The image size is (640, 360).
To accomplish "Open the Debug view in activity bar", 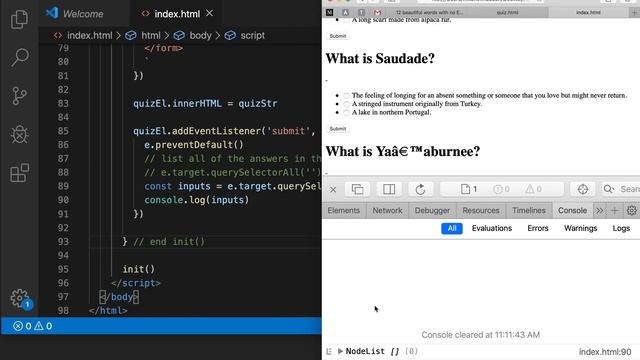I will [19, 134].
